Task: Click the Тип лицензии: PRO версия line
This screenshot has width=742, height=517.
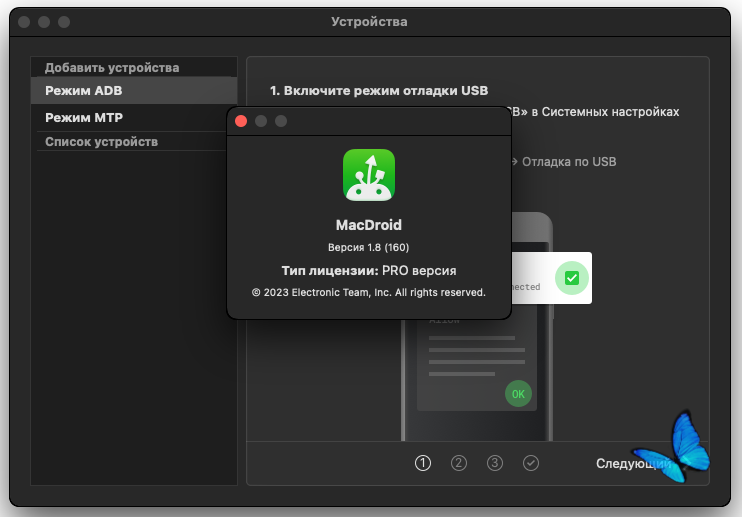Action: [369, 271]
